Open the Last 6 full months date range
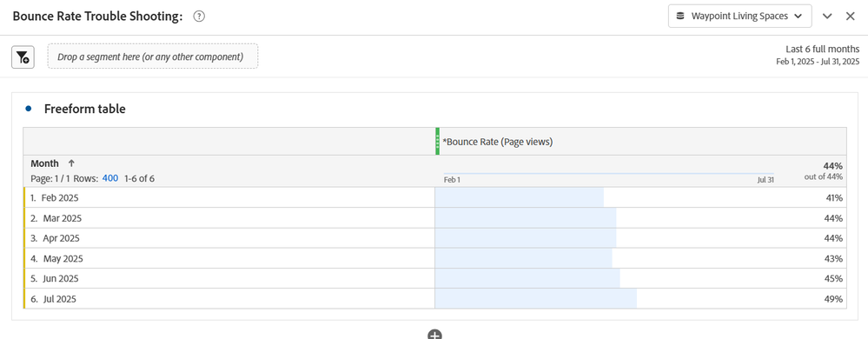 818,55
